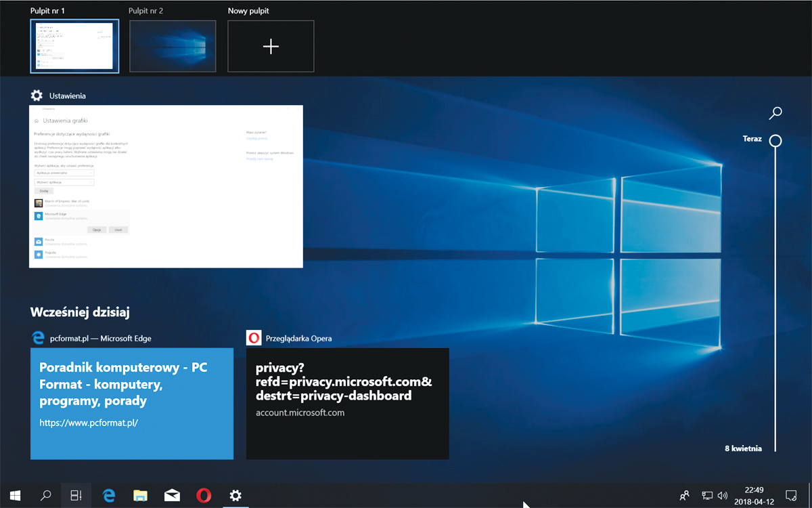Click the Opera browser taskbar icon
The width and height of the screenshot is (812, 508).
point(204,496)
